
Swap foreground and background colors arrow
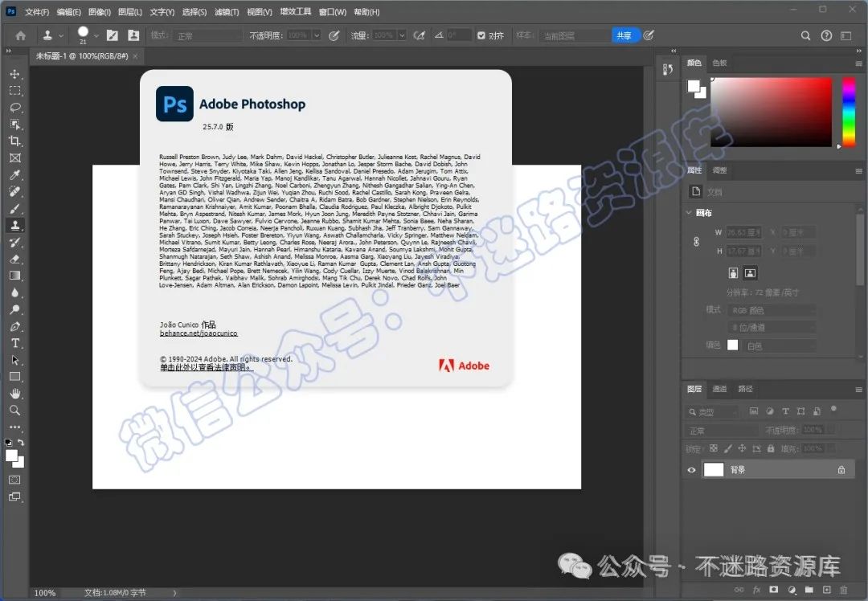tap(21, 442)
